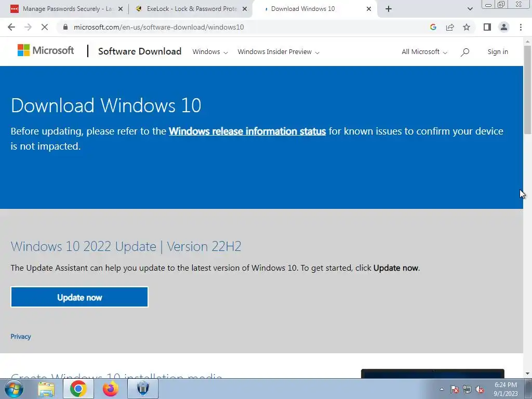Open Windows Explorer from taskbar

point(46,389)
